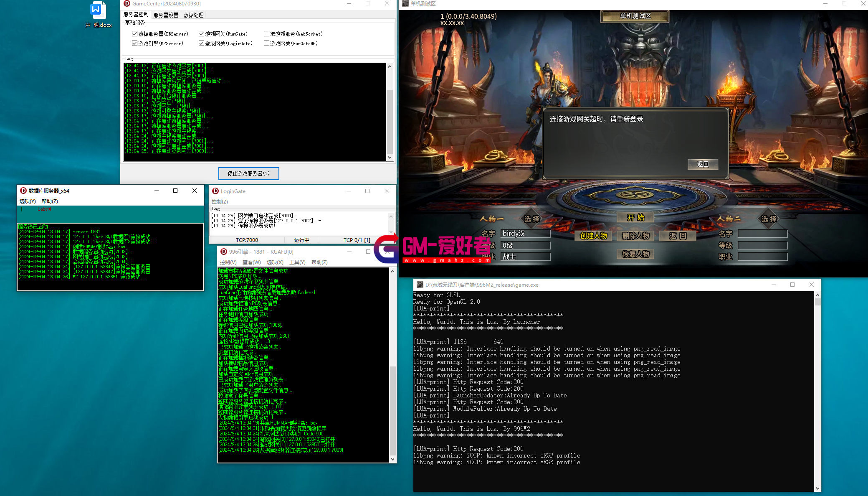
Task: Click GameCenter log scrollbar down arrow
Action: click(390, 158)
